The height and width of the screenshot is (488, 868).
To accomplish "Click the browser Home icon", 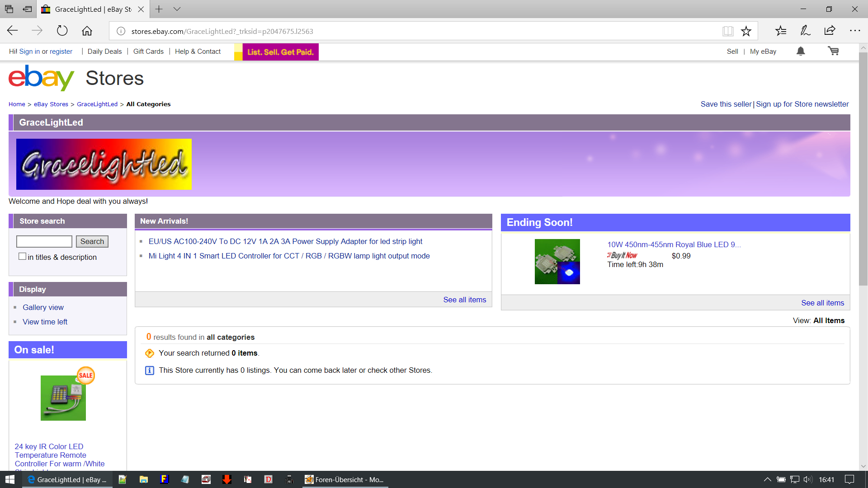I will tap(87, 31).
